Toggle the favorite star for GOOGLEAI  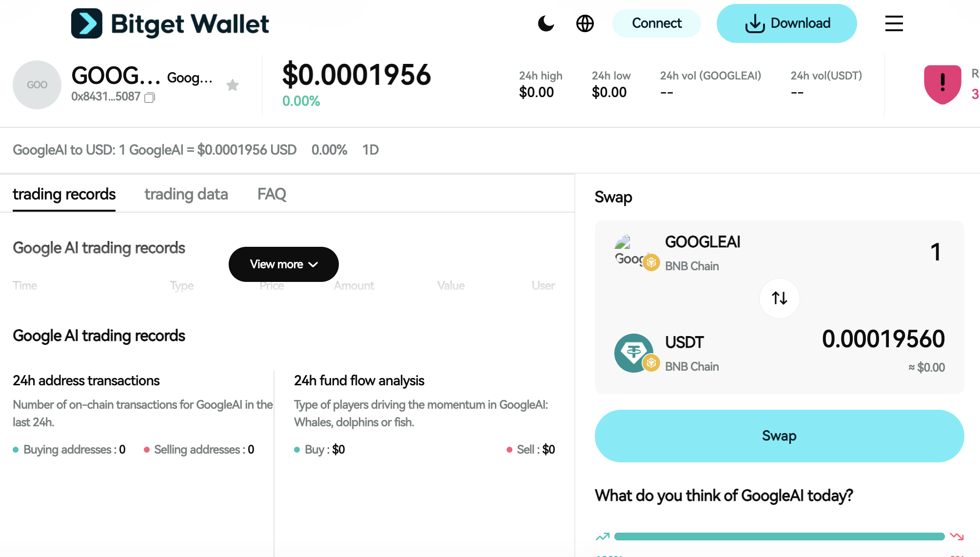point(233,85)
